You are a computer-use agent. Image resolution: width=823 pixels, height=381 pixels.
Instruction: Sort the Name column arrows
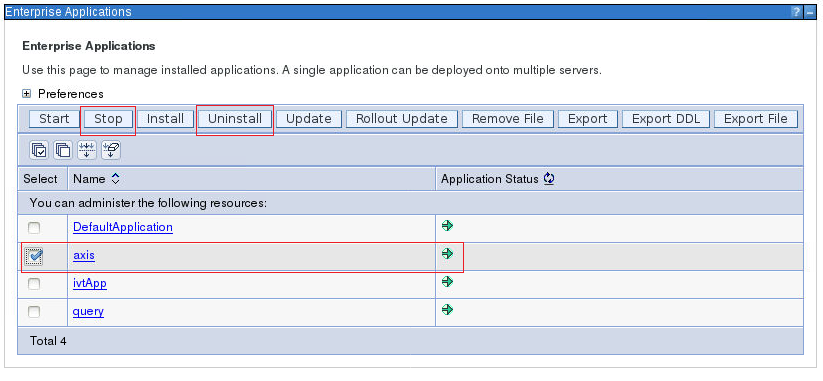115,179
